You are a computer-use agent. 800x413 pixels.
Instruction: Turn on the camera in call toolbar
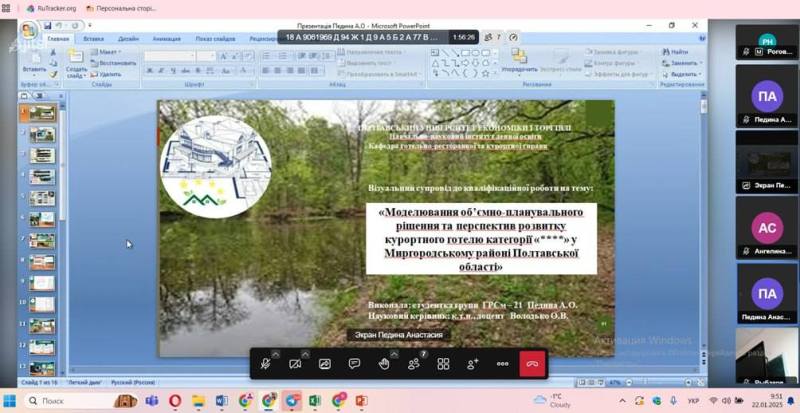pos(295,364)
